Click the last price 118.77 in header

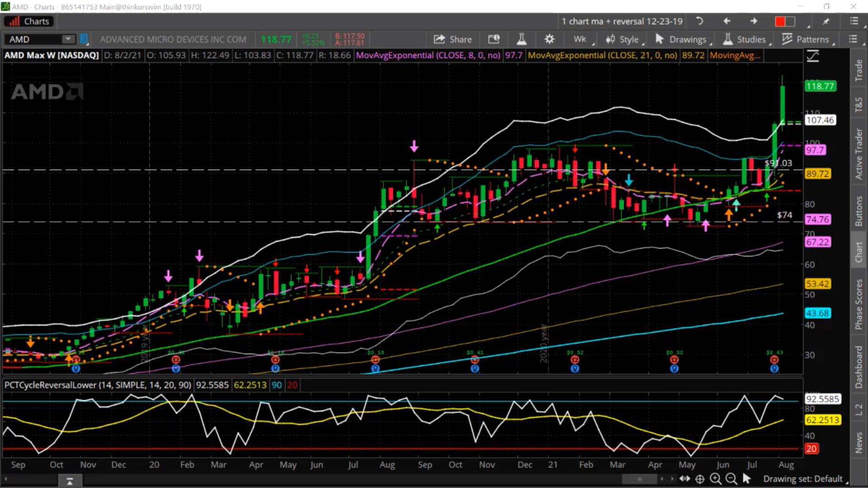point(276,39)
